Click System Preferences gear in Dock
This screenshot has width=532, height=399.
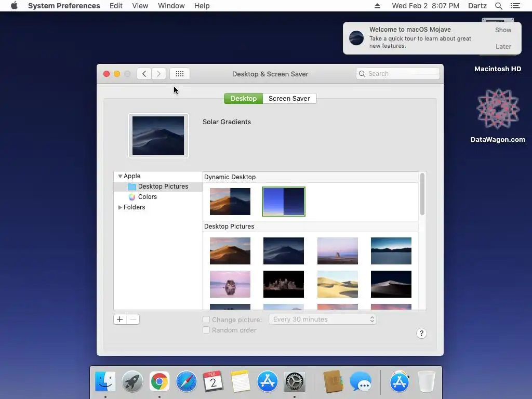point(294,381)
